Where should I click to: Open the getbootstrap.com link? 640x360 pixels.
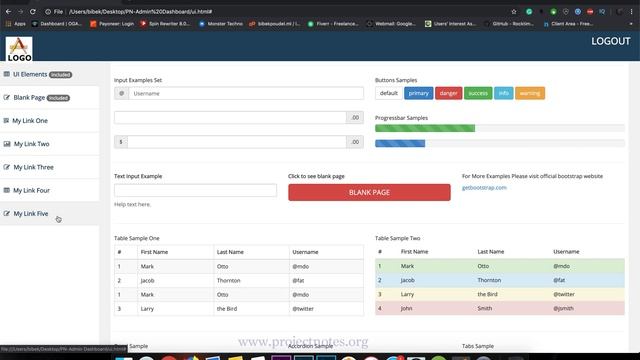[484, 188]
